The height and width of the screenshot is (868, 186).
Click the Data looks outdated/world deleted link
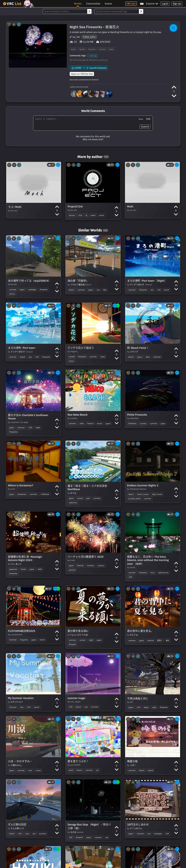click(84, 80)
